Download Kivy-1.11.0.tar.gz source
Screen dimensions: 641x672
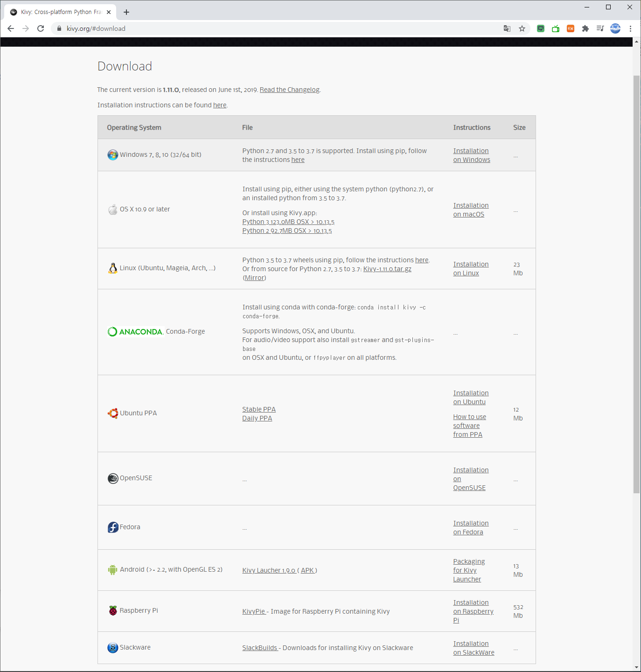(x=387, y=269)
